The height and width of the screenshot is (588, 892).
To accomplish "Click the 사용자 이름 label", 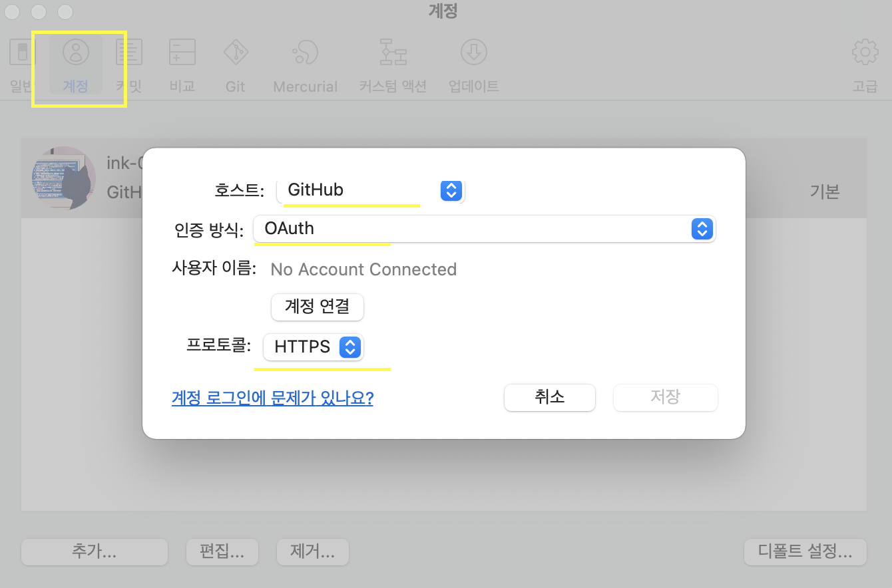I will [x=214, y=269].
